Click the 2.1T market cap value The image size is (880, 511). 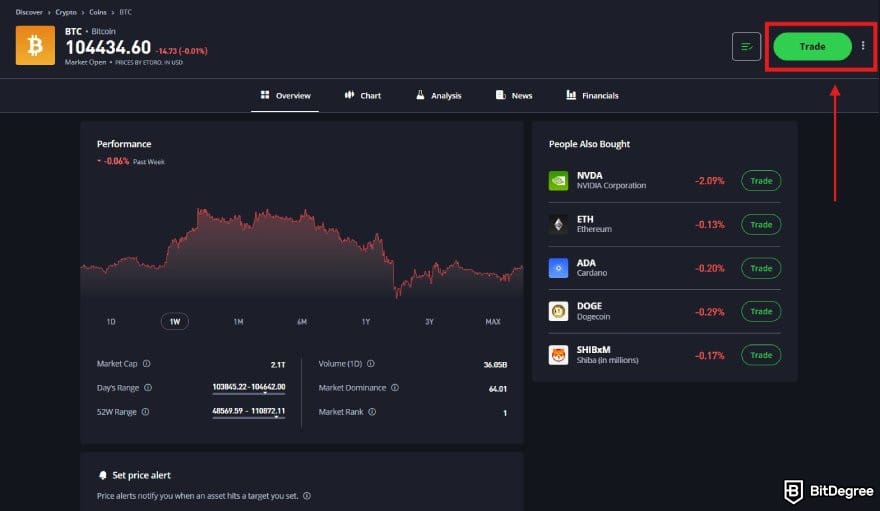point(278,365)
